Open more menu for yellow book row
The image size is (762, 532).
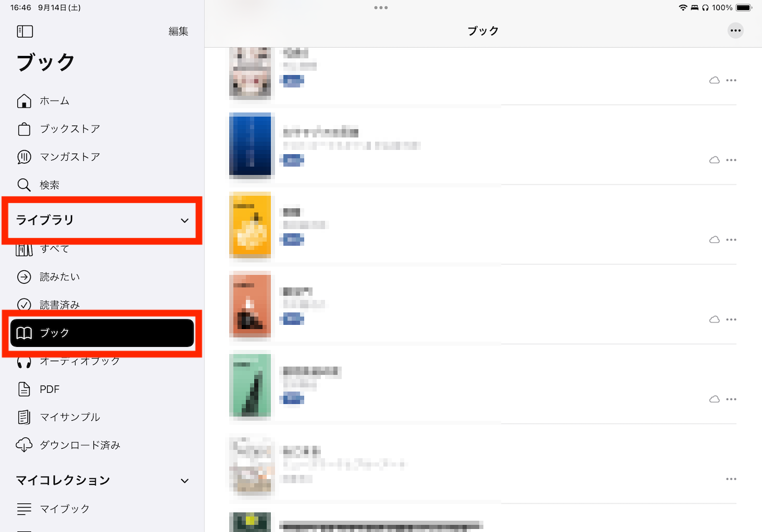pyautogui.click(x=732, y=240)
